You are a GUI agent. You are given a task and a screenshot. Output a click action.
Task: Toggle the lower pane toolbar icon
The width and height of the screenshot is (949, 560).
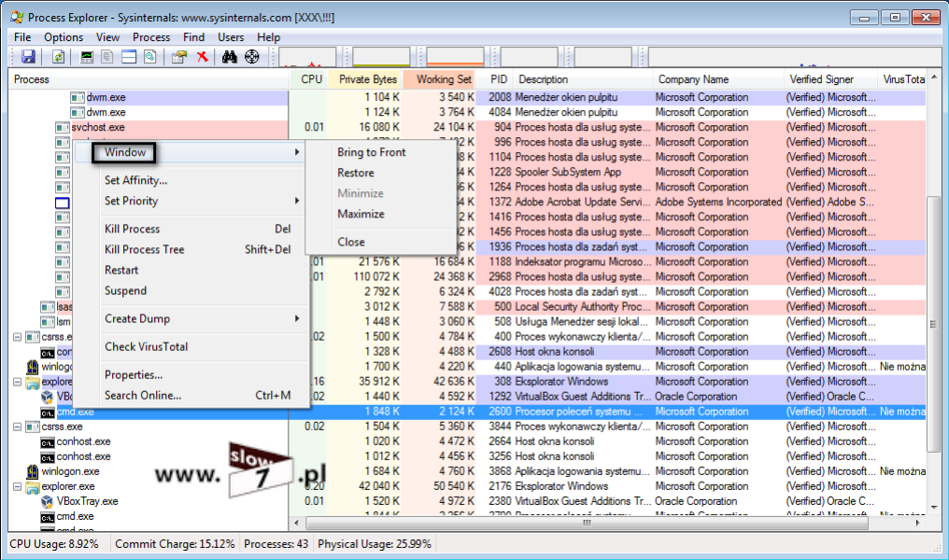tap(129, 57)
